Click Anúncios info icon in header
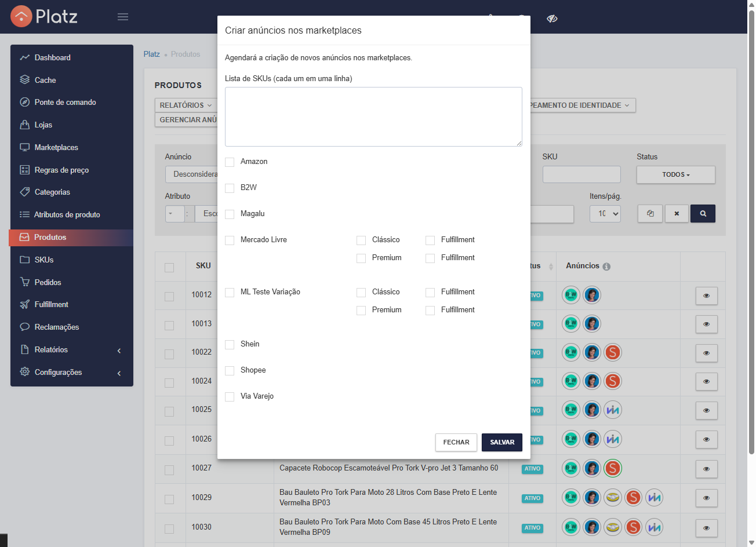 point(606,267)
